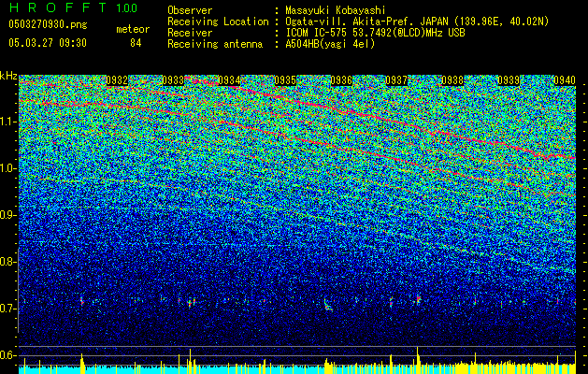588x374 pixels.
Task: Click the observer name Masayuki Kobayashi
Action: (336, 10)
